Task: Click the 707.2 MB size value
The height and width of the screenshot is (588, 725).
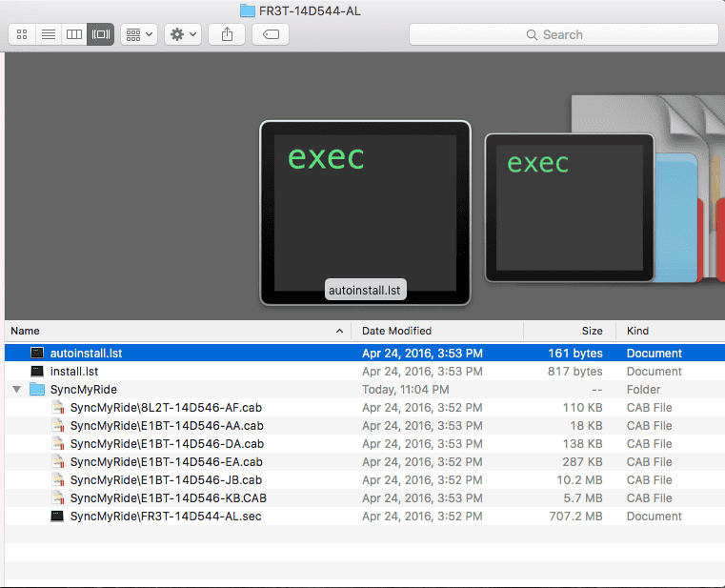Action: tap(575, 517)
